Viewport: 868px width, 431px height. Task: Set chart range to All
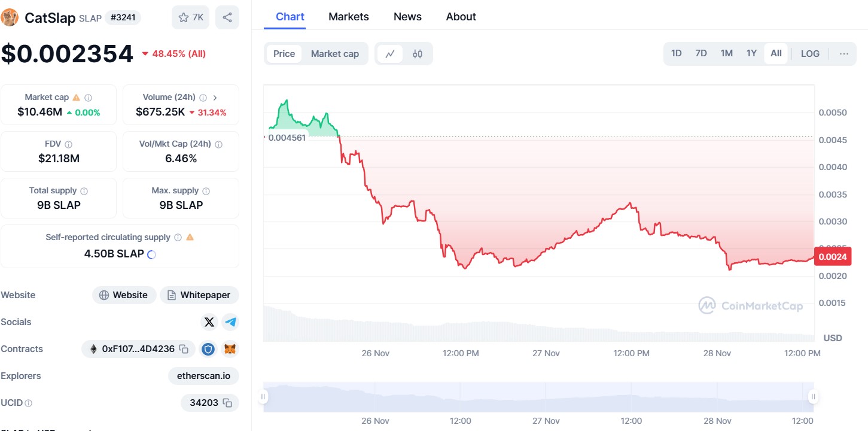(776, 53)
